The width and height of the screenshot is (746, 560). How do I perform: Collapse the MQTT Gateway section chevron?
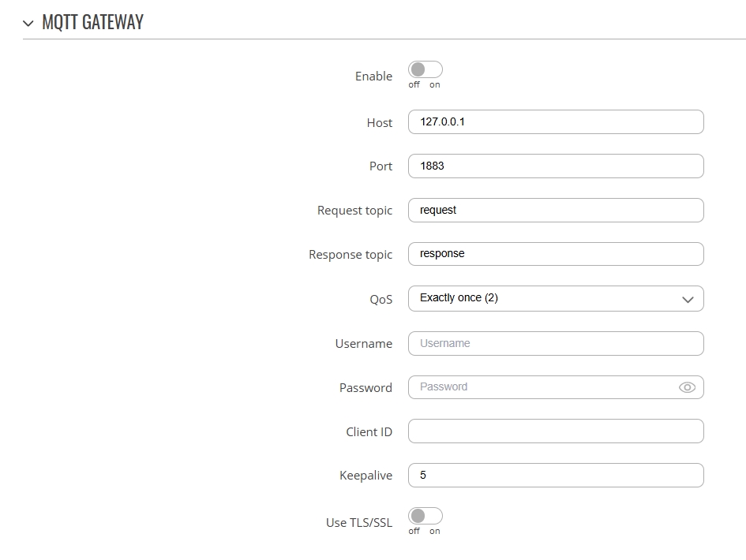(28, 24)
